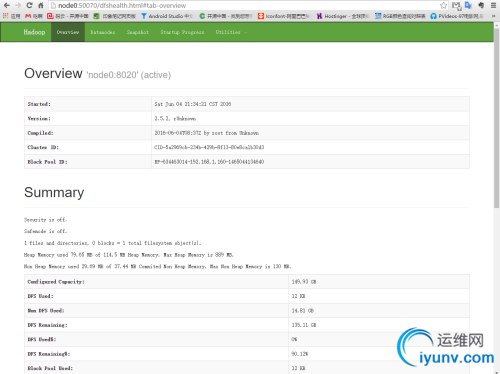Open the Startup Progress tab
Screen dimensions: 500x374
pos(182,32)
